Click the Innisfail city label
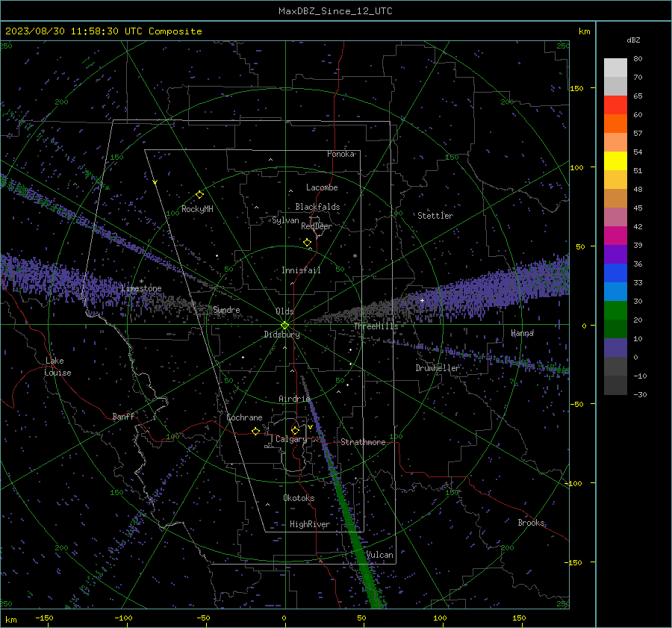Viewport: 672px width, 628px height. coord(301,270)
